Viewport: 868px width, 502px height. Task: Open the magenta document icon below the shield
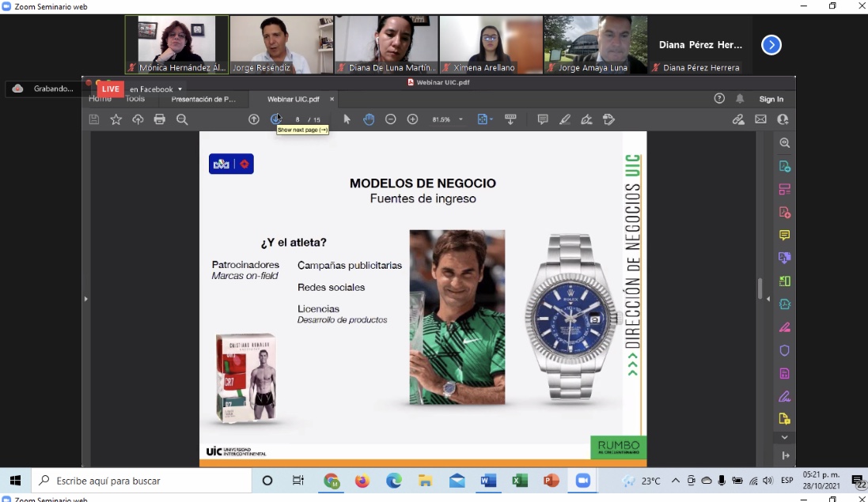[x=784, y=374]
